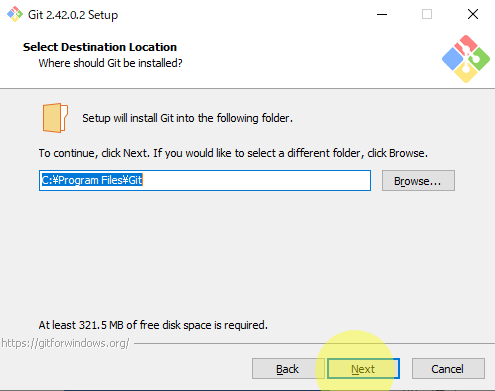Click the Git logo in title bar
Viewport: 495px width, 391px height.
[x=15, y=14]
